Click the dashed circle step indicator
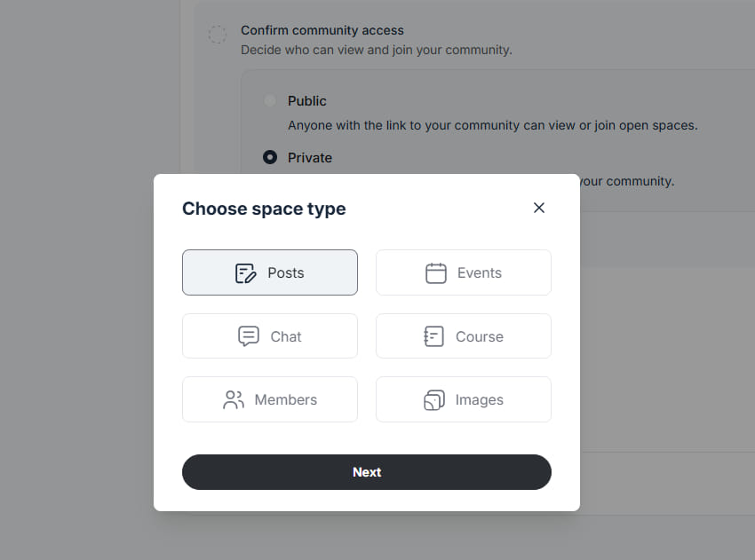The width and height of the screenshot is (755, 560). pos(217,35)
